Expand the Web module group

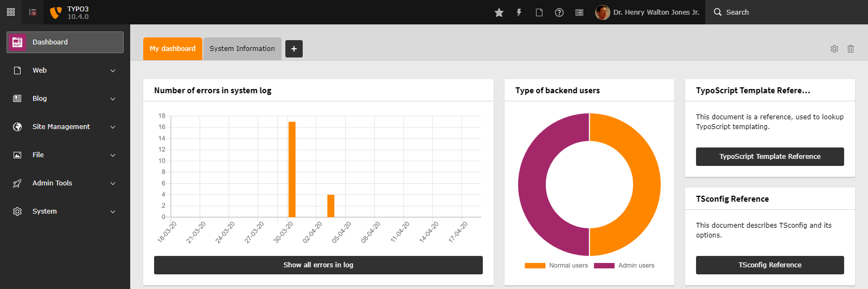[x=65, y=70]
